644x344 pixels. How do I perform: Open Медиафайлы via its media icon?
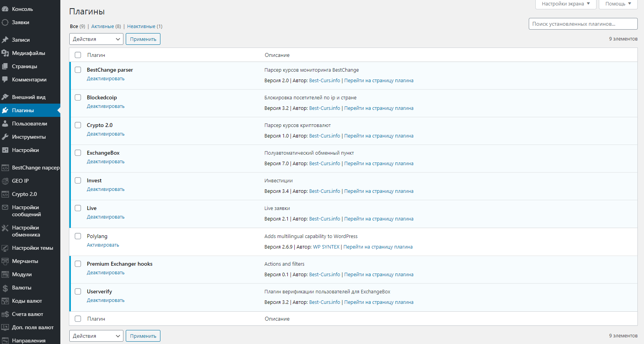pos(5,53)
